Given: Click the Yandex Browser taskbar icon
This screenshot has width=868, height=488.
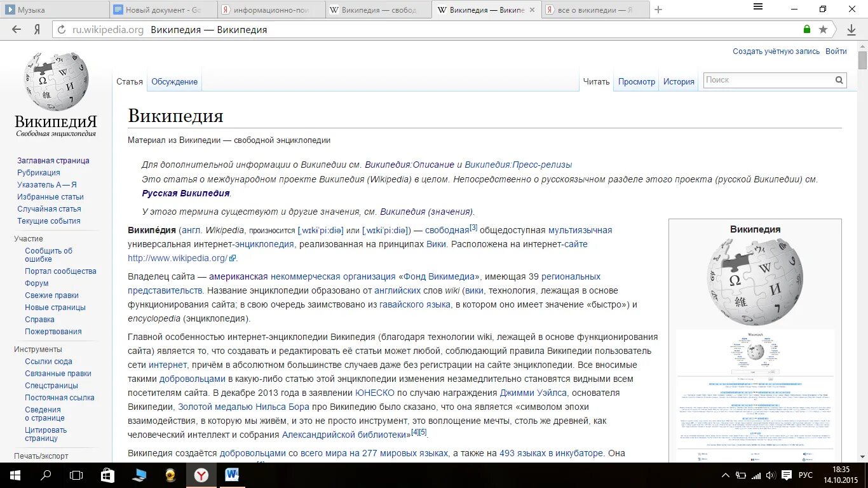Looking at the screenshot, I should (x=201, y=475).
